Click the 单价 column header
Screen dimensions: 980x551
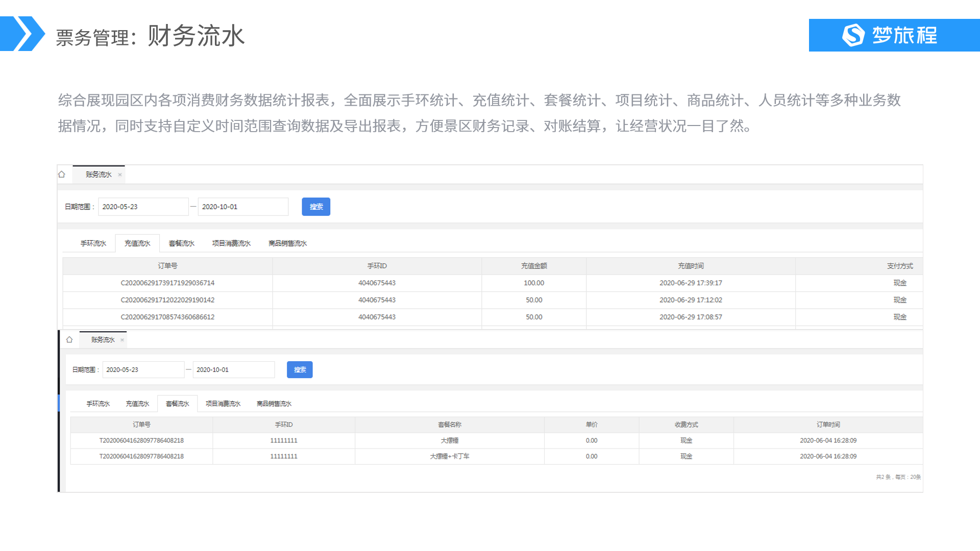point(592,424)
